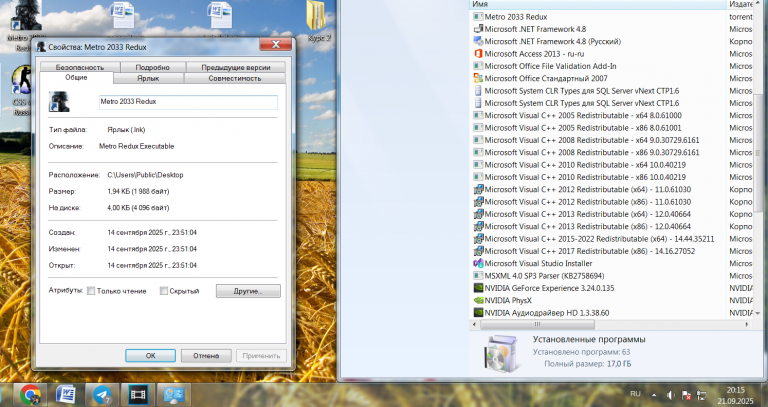The width and height of the screenshot is (768, 407).
Task: Click the Metro 2033 Redux name field
Action: tap(188, 102)
